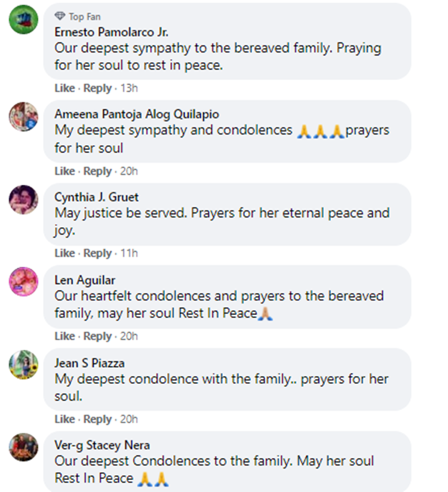This screenshot has height=492, width=448.
Task: Open Cynthia J. Gruet name link
Action: 97,197
